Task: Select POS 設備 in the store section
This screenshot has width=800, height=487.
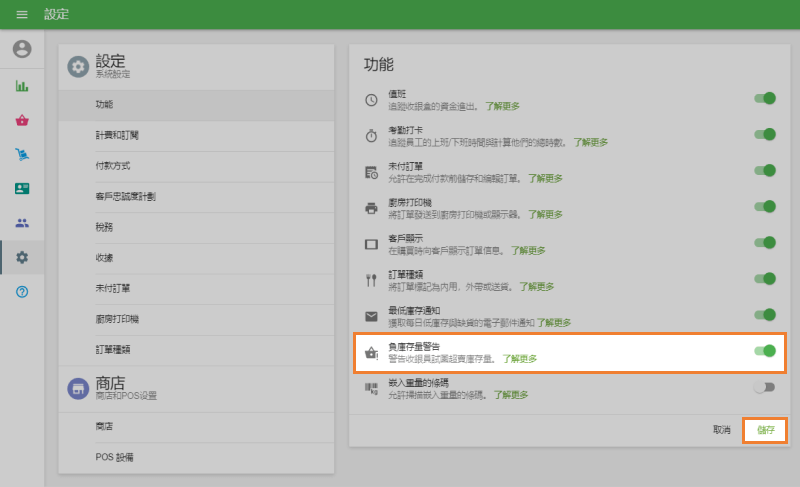Action: pyautogui.click(x=196, y=457)
